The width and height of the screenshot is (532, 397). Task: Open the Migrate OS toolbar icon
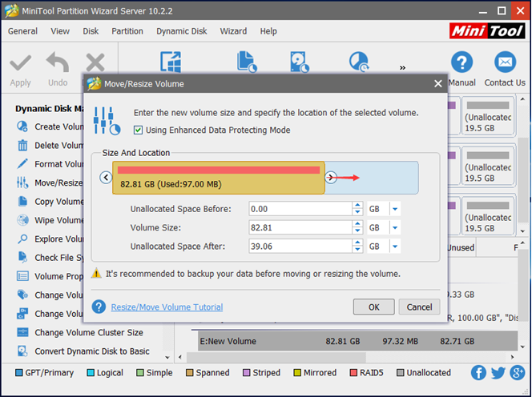171,62
